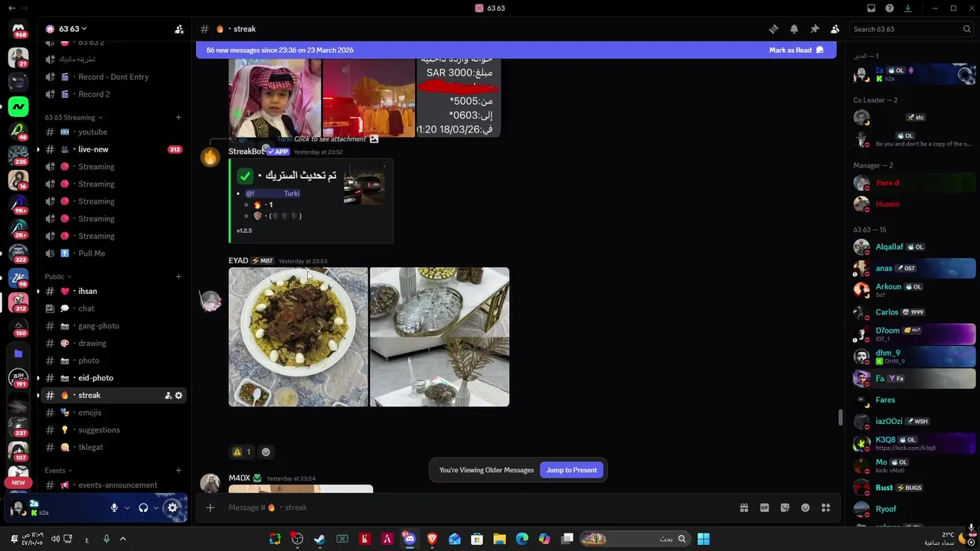
Task: Click the StreakBot username
Action: coord(246,152)
